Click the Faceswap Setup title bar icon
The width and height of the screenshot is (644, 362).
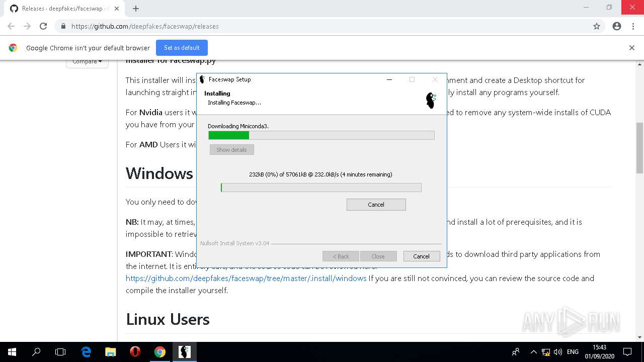coord(202,79)
